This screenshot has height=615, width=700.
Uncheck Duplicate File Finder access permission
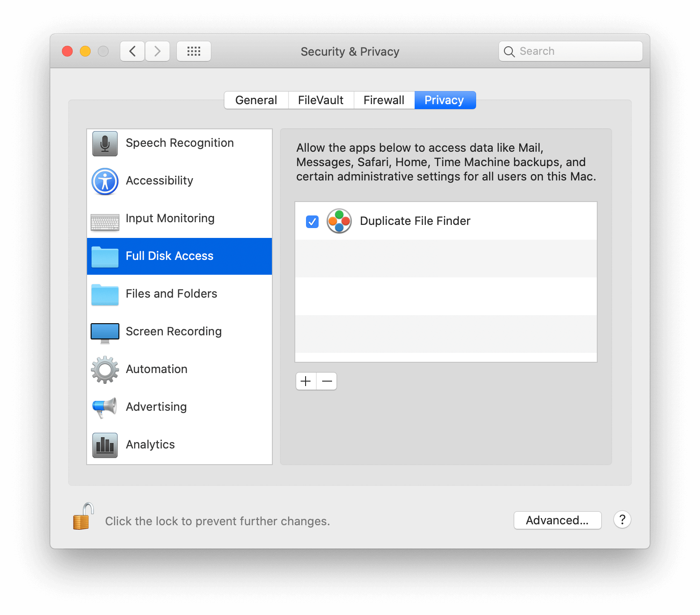312,221
